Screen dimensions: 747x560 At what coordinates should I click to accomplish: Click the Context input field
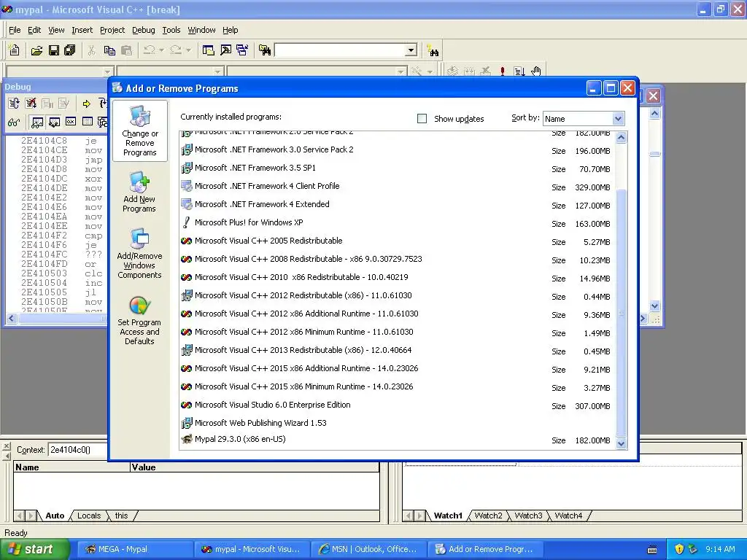[x=77, y=449]
